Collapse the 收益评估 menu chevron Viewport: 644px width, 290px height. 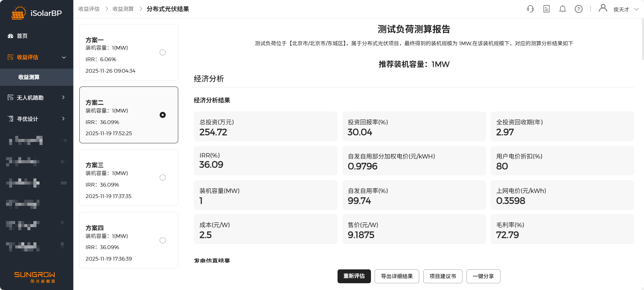[64, 57]
